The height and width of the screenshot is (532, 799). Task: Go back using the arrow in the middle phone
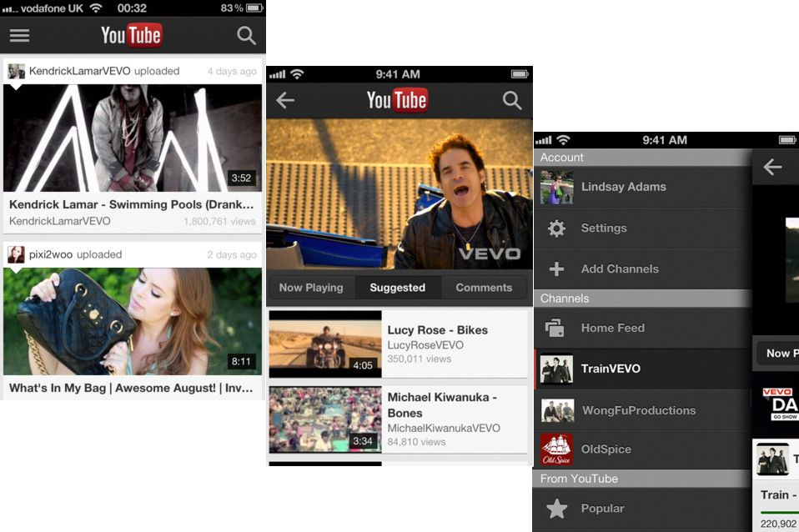285,100
